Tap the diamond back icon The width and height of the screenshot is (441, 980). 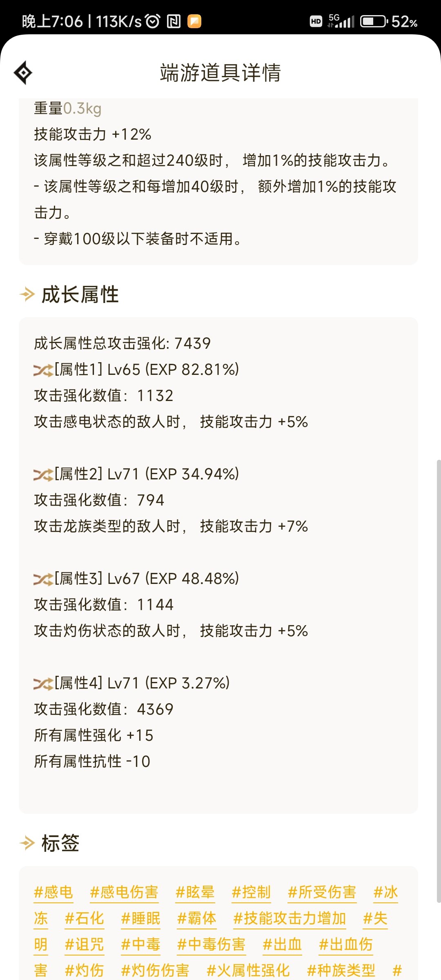[23, 73]
